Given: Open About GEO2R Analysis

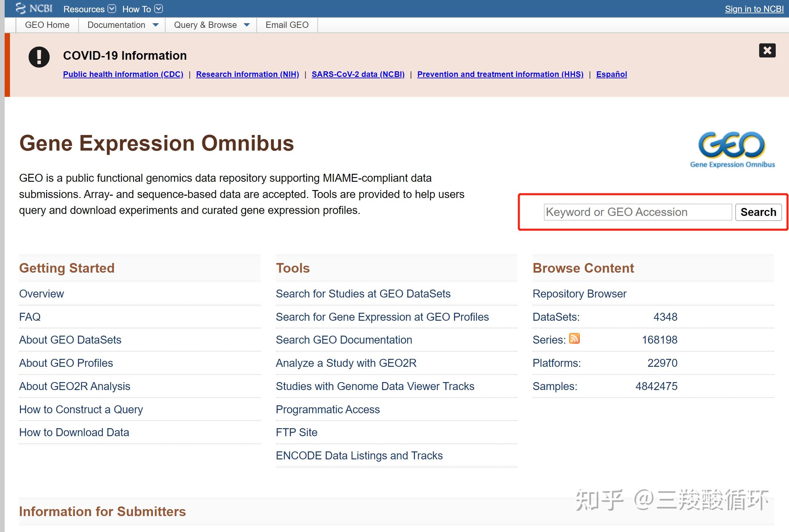Looking at the screenshot, I should coord(75,386).
